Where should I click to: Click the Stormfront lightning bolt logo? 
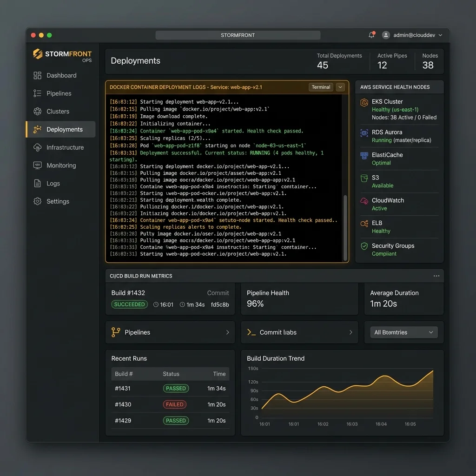(38, 54)
